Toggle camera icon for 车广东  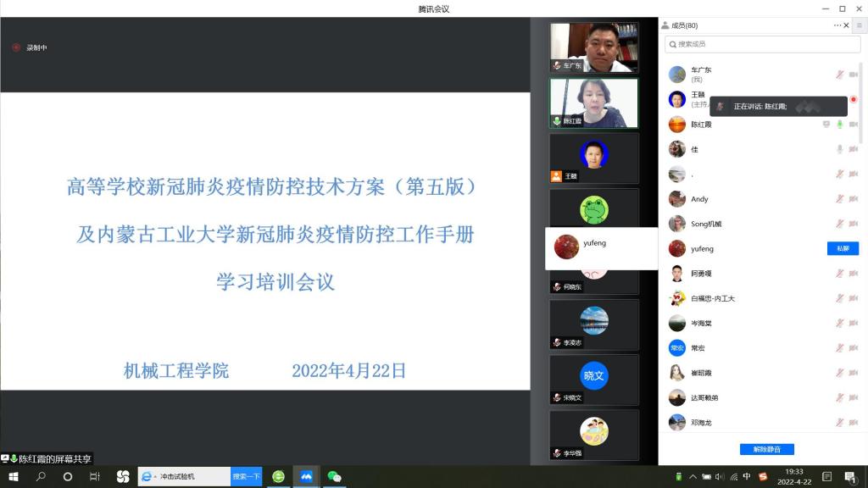(854, 75)
